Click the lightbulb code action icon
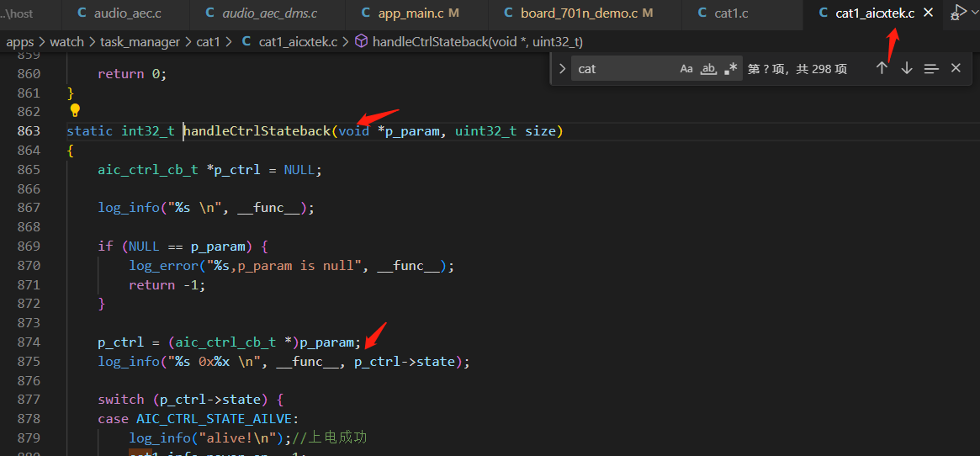980x456 pixels. [x=75, y=111]
